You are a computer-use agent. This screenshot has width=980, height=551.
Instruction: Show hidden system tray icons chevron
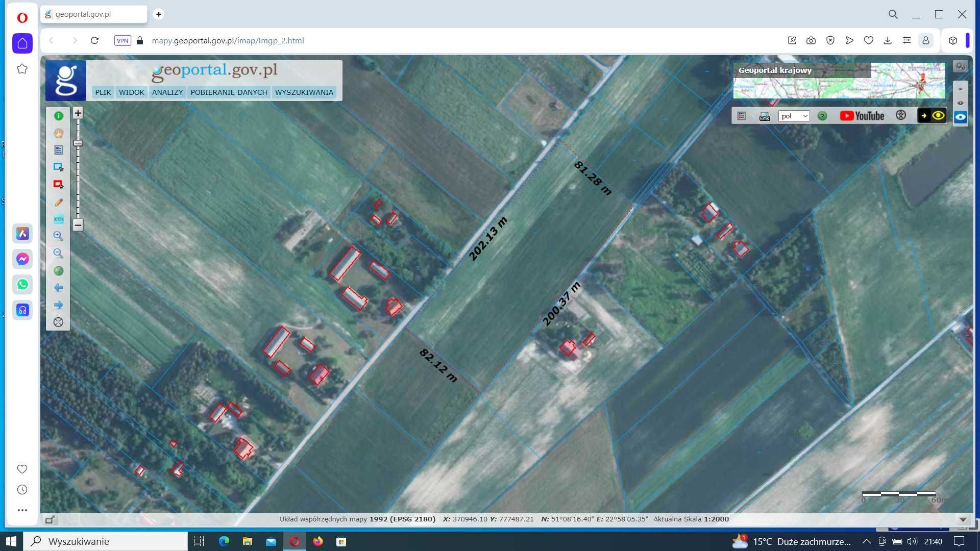coord(866,541)
